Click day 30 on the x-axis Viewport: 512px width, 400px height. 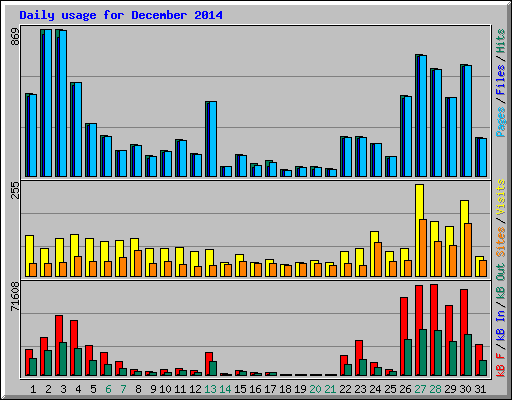point(465,389)
